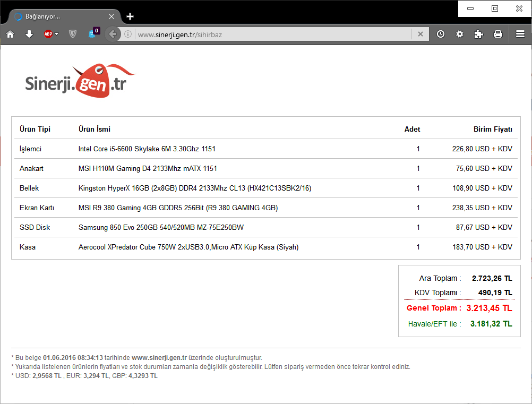
Task: Click the date 01.06.2016 08:34:13
Action: [x=73, y=358]
